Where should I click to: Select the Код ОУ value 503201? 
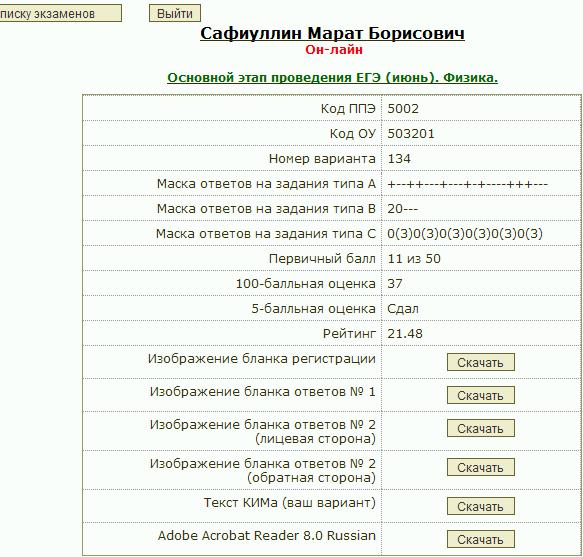[x=411, y=133]
